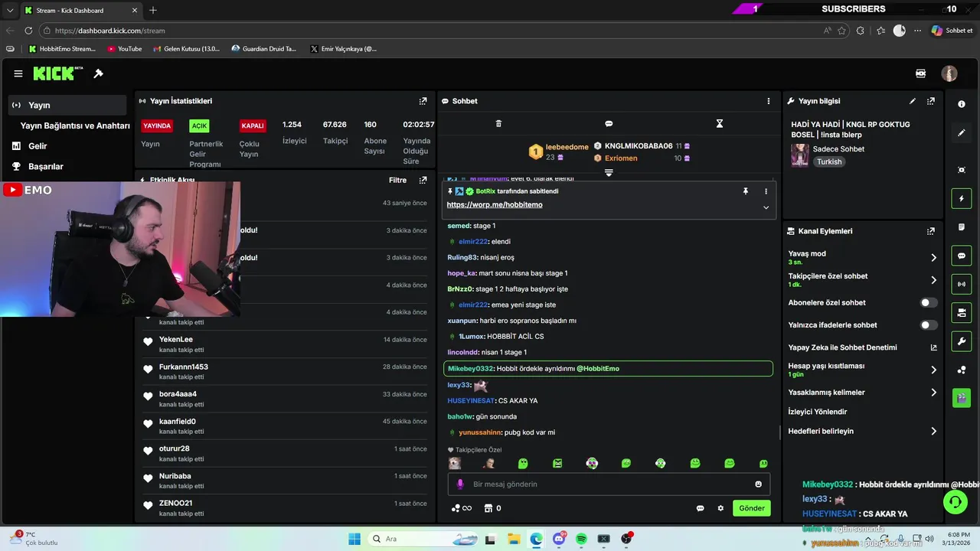980x551 pixels.
Task: Open YouTube bookmark in bookmarks bar
Action: pos(125,49)
